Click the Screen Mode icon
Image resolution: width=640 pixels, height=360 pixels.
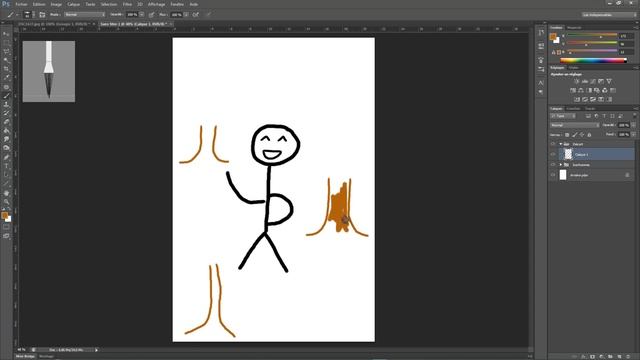coord(6,236)
